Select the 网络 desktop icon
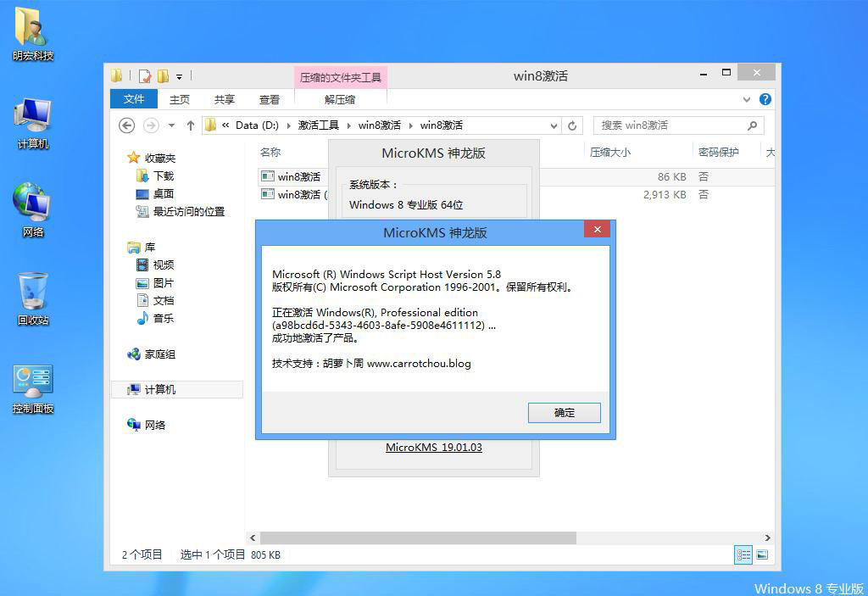868x596 pixels. 33,210
